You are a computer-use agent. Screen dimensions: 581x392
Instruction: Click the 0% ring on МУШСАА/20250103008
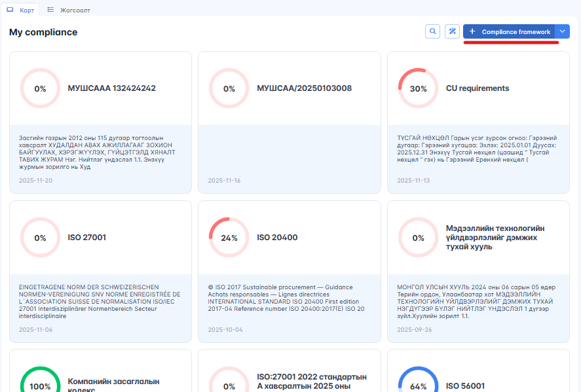tap(229, 88)
